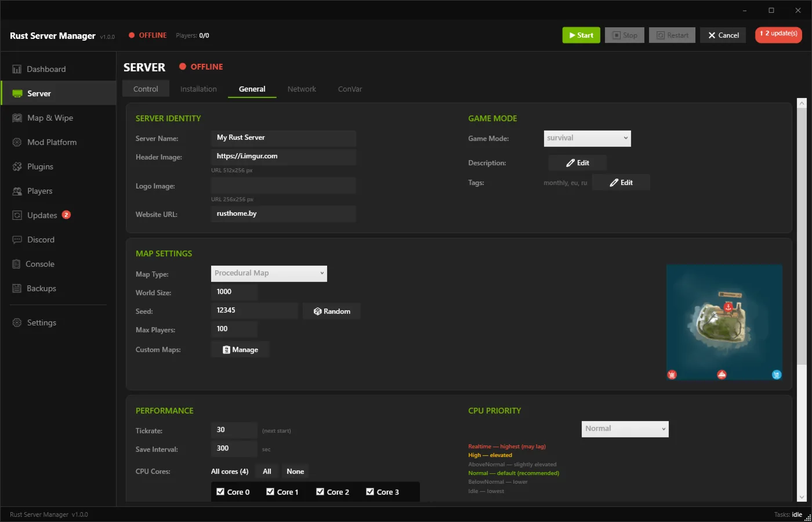Click the resize grip in status bar corner
The image size is (812, 522).
[807, 517]
